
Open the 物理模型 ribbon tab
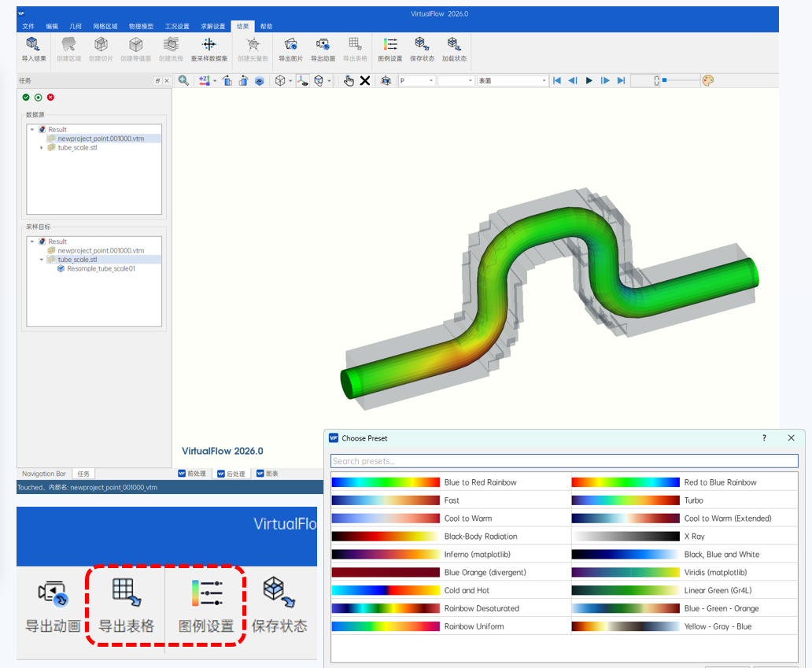141,27
